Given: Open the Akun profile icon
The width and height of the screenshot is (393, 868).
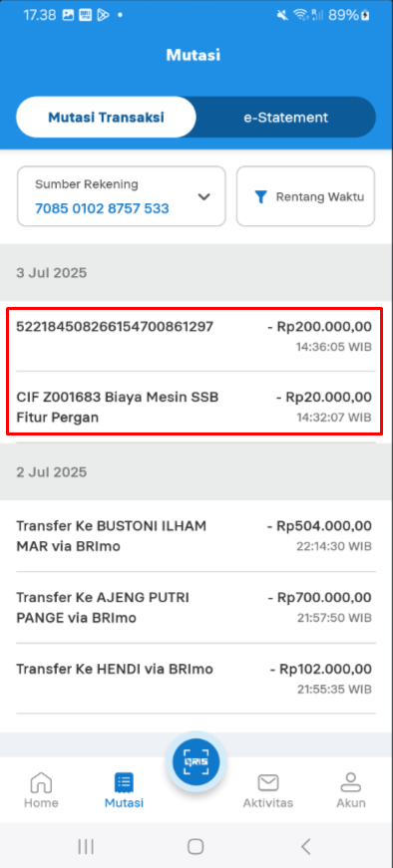Looking at the screenshot, I should point(351,782).
